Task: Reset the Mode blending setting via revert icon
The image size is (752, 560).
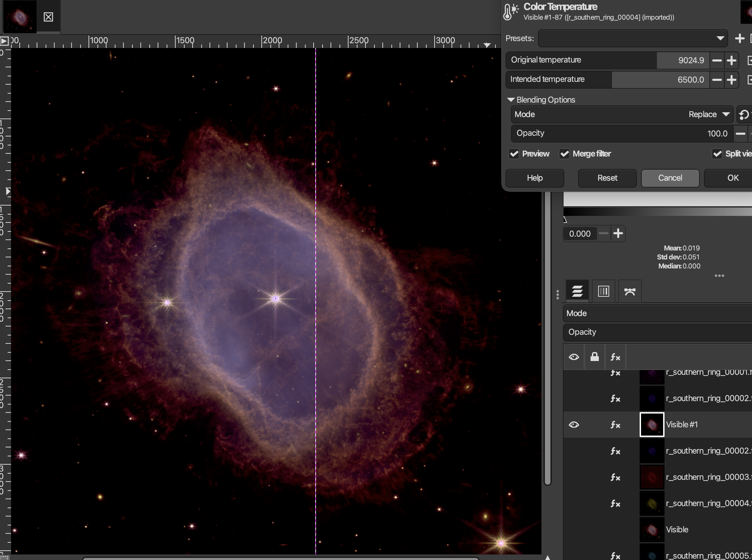Action: [744, 114]
